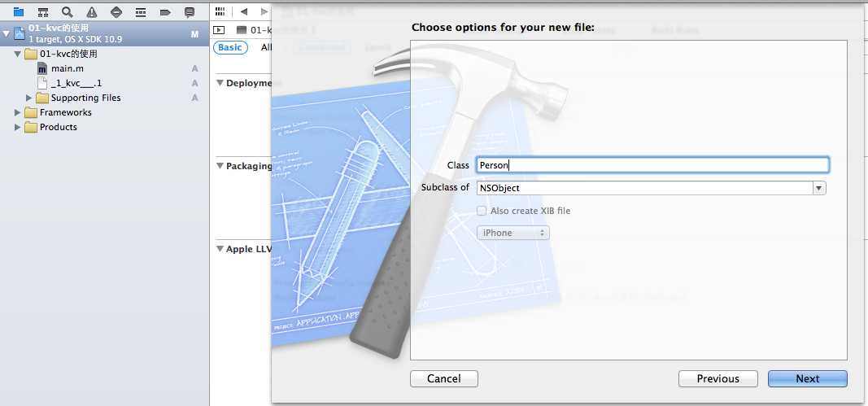The height and width of the screenshot is (406, 868).
Task: Open the Breakpoint navigator
Action: (165, 11)
